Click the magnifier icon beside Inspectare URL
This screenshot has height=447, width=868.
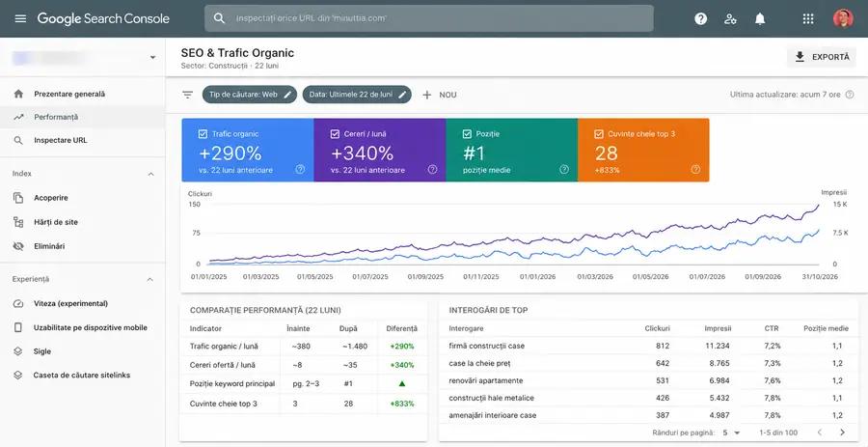pos(18,141)
